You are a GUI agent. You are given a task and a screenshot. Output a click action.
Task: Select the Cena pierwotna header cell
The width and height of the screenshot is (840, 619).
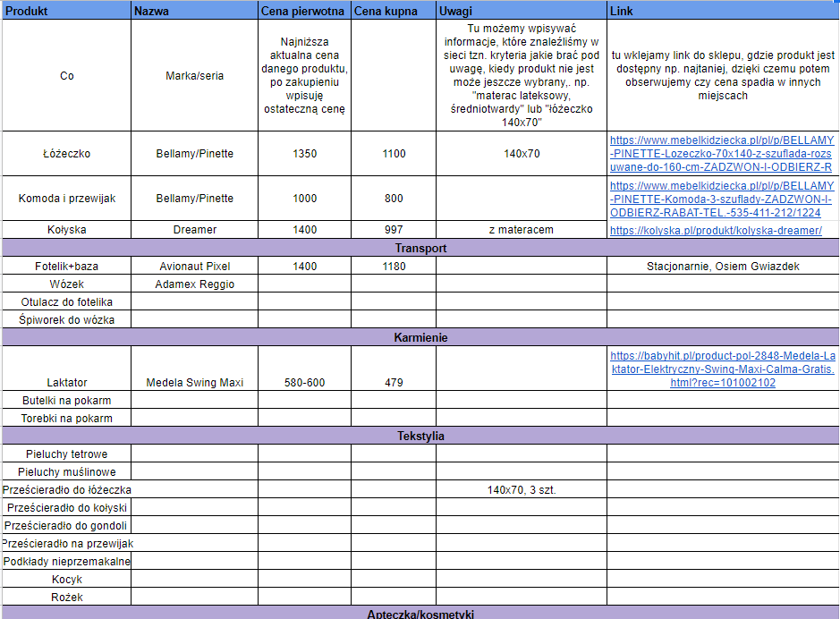coord(304,11)
